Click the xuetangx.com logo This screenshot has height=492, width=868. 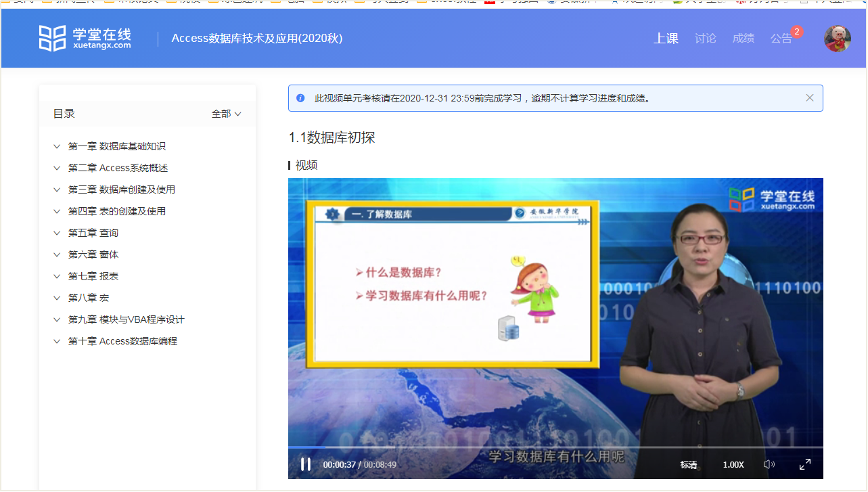(85, 39)
